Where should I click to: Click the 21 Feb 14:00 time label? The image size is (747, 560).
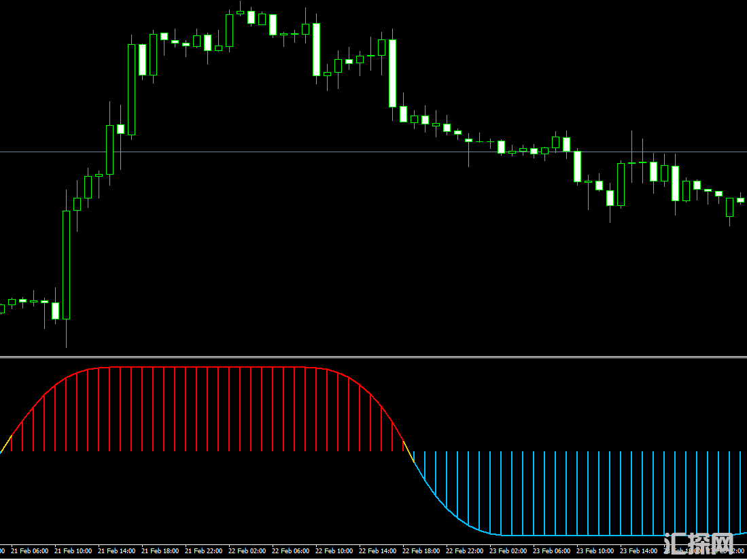coord(117,551)
